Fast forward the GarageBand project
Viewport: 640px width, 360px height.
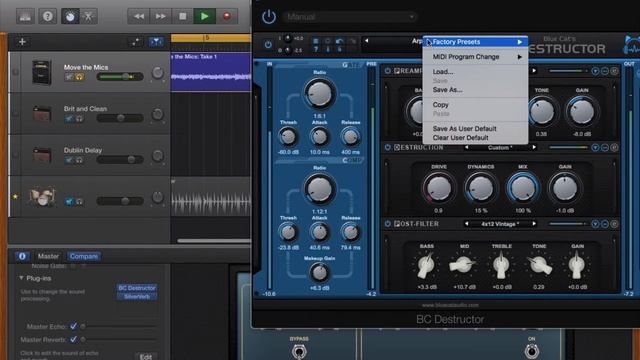160,16
